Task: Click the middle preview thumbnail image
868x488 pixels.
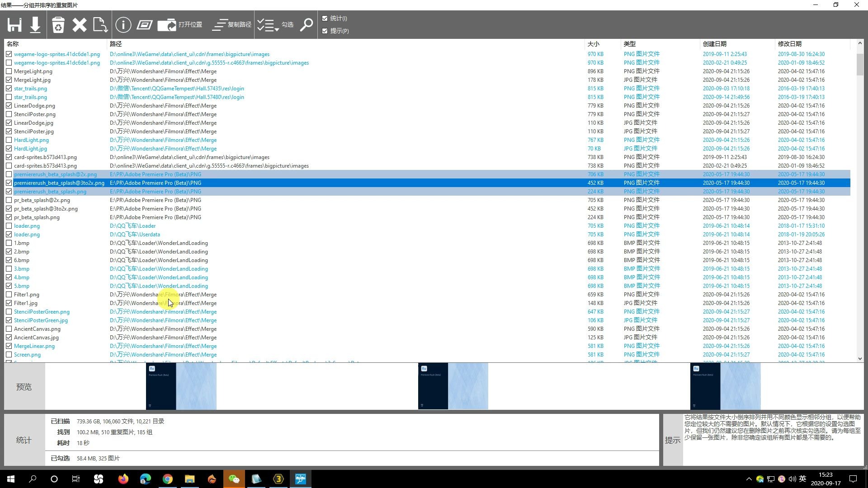Action: pyautogui.click(x=453, y=386)
